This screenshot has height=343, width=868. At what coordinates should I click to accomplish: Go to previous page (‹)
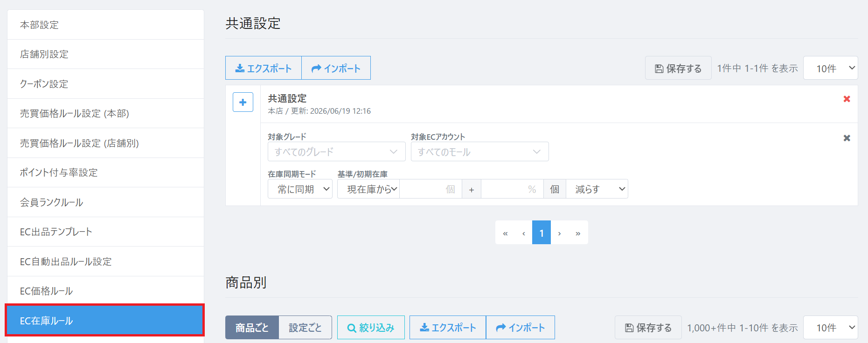[x=524, y=233]
